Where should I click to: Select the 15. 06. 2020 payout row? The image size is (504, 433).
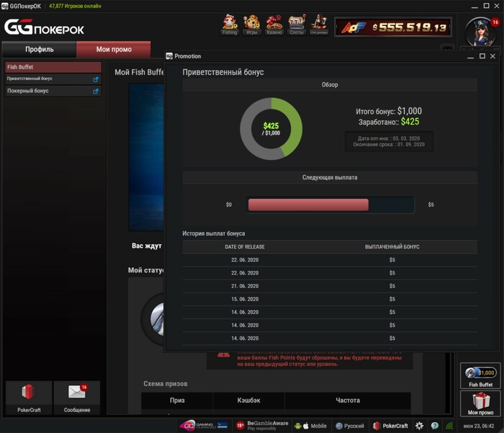(330, 299)
